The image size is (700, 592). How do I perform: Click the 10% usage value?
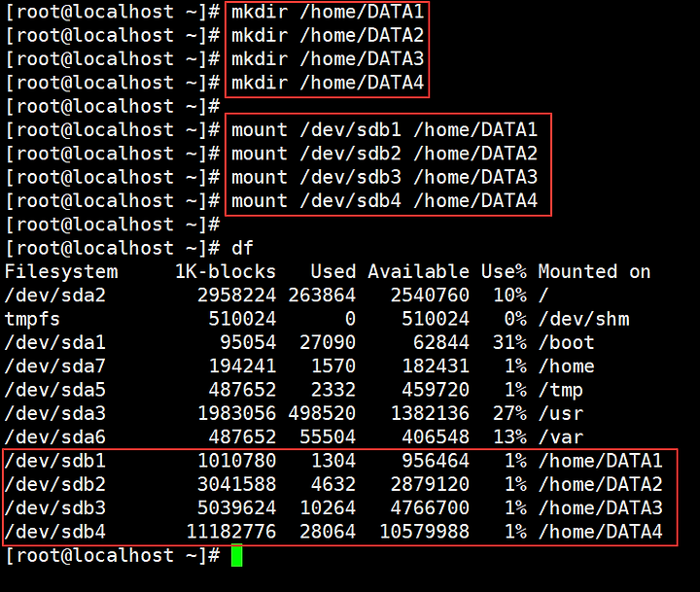pyautogui.click(x=509, y=296)
